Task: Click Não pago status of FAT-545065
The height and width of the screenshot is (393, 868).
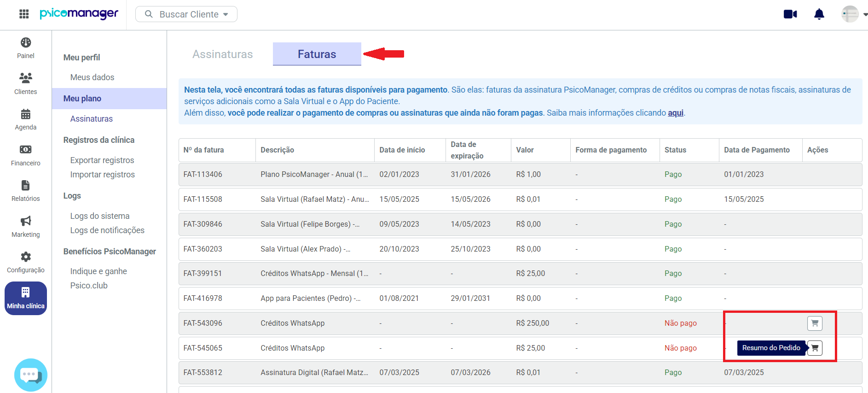Action: pyautogui.click(x=680, y=348)
